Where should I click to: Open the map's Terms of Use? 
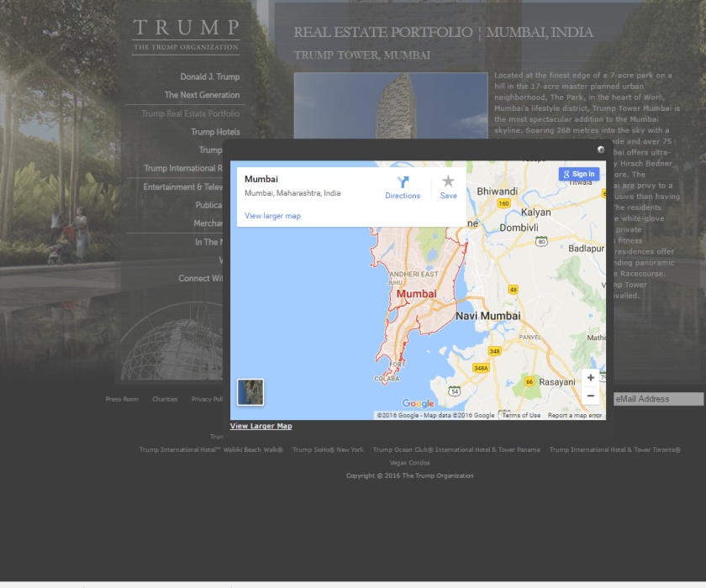(522, 415)
